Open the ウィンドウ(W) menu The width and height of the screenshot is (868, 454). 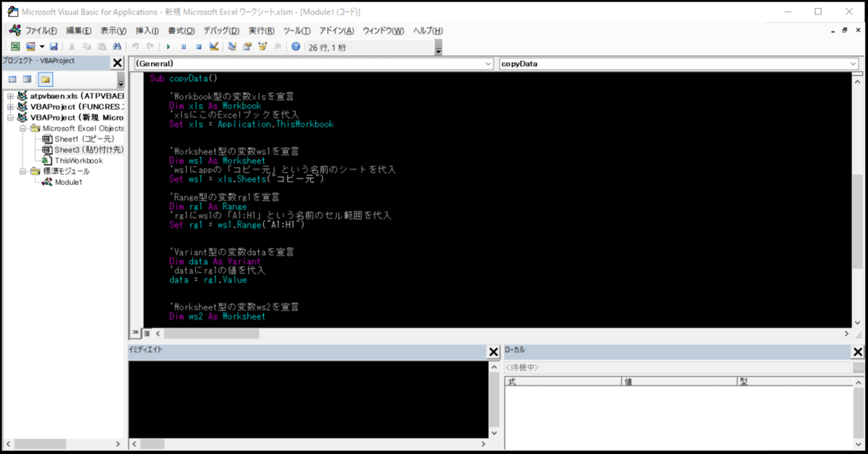click(383, 30)
